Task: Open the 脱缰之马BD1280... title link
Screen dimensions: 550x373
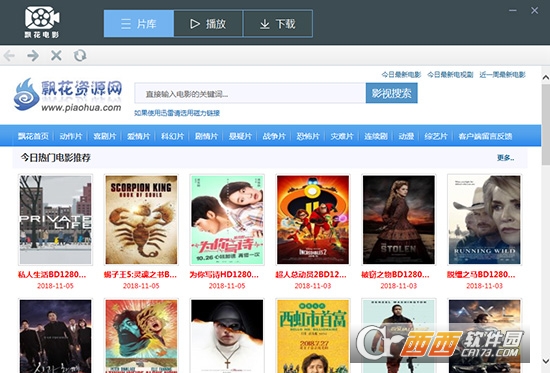Action: 481,274
